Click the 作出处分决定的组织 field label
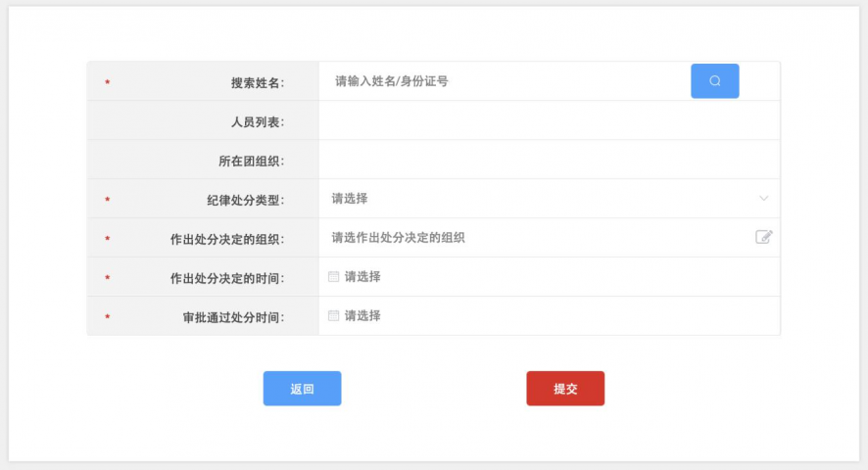 (226, 240)
